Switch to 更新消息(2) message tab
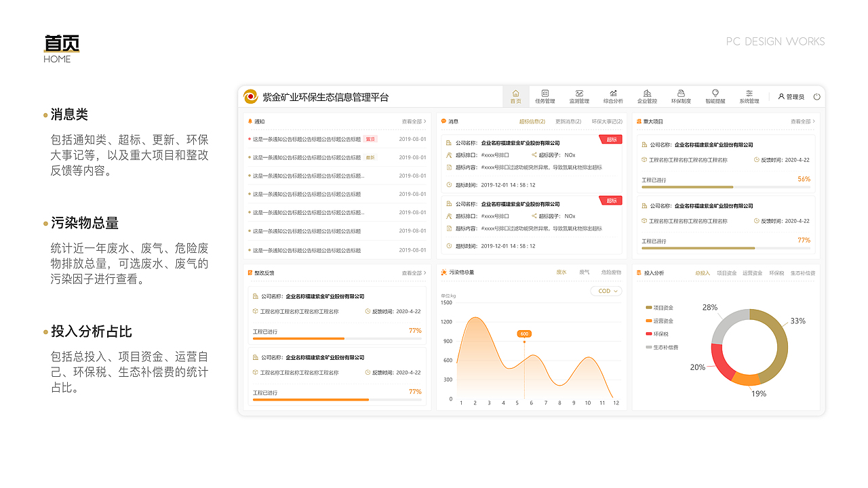This screenshot has width=868, height=488. [568, 121]
